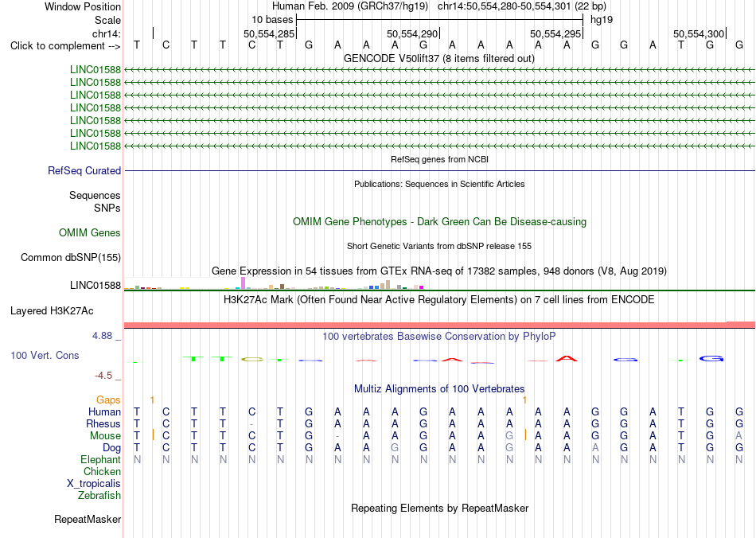The width and height of the screenshot is (756, 538).
Task: Click the pink H3K27Ac signal bar
Action: point(439,326)
